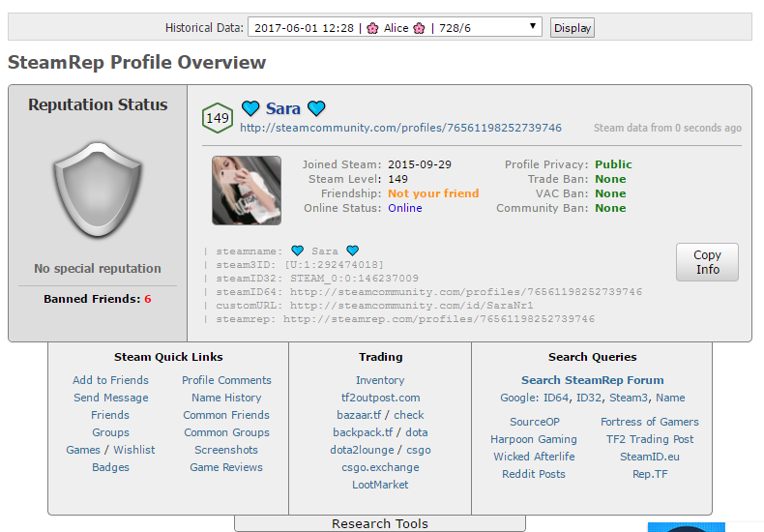764x532 pixels.
Task: Open Game Reviews link
Action: [x=226, y=467]
